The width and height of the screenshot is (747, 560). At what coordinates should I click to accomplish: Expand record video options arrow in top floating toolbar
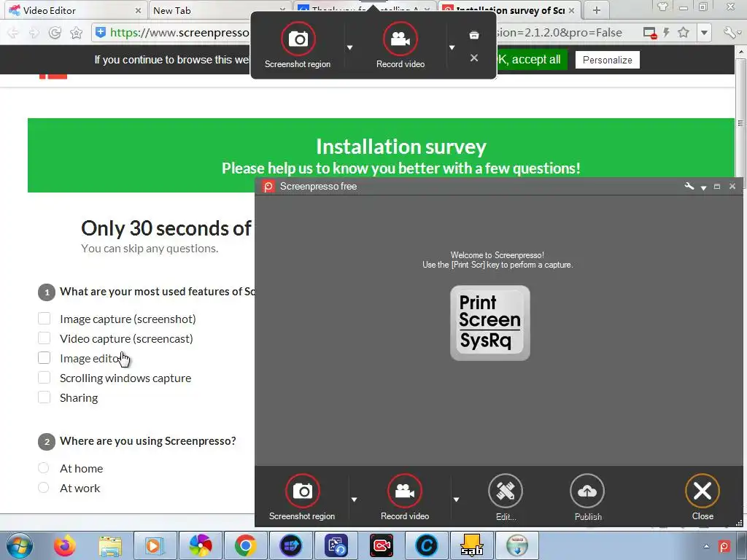click(x=452, y=47)
